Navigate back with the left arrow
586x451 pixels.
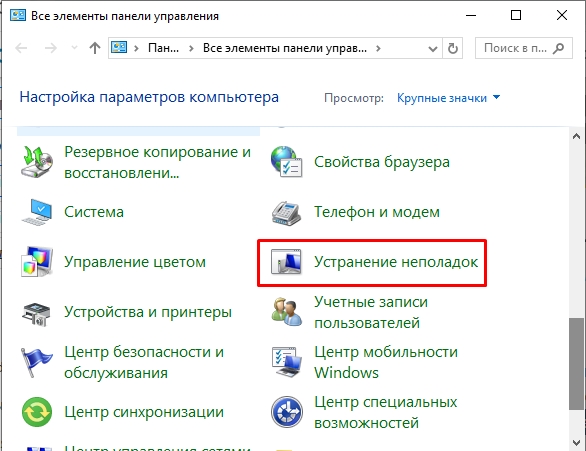point(21,48)
